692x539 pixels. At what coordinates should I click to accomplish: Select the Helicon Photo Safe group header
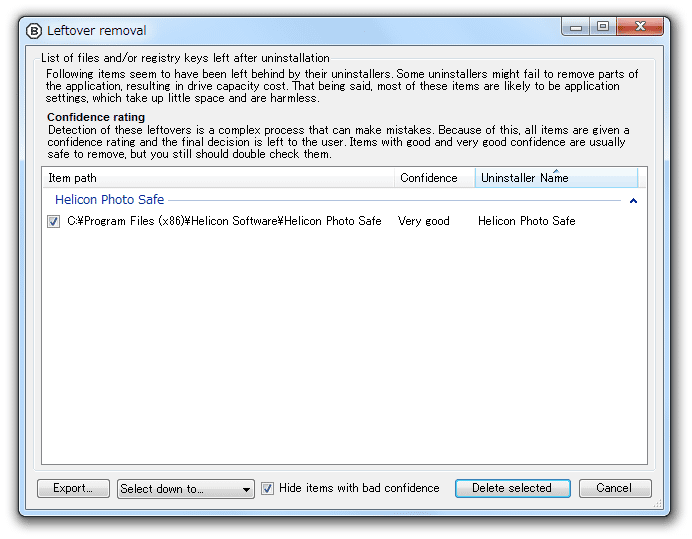pos(109,200)
